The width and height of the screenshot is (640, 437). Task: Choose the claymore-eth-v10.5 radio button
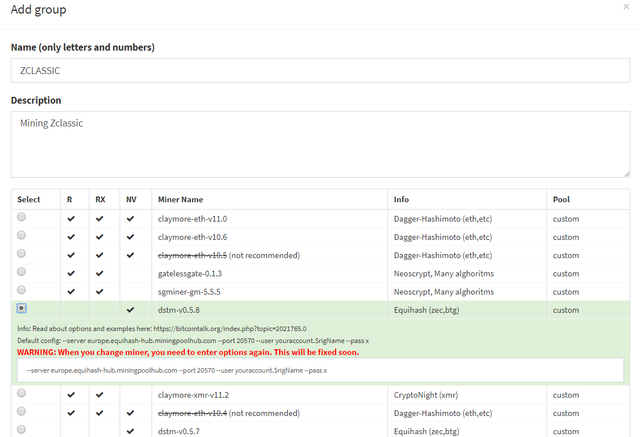coord(21,253)
